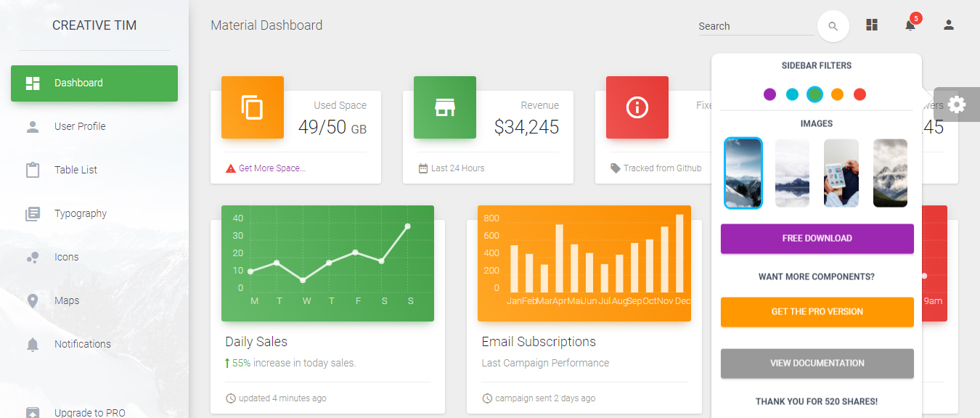Click the calendar icon beside Last 24 Hours
The width and height of the screenshot is (980, 418).
pos(423,168)
